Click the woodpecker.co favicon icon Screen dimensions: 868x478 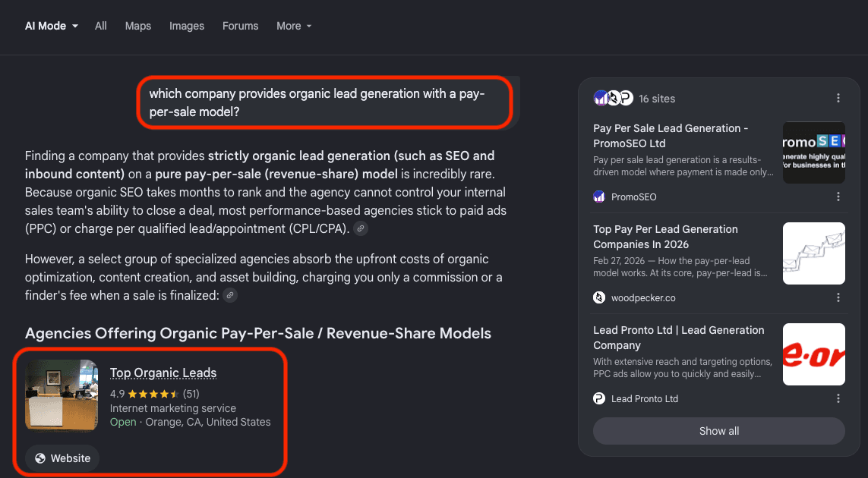(x=599, y=297)
